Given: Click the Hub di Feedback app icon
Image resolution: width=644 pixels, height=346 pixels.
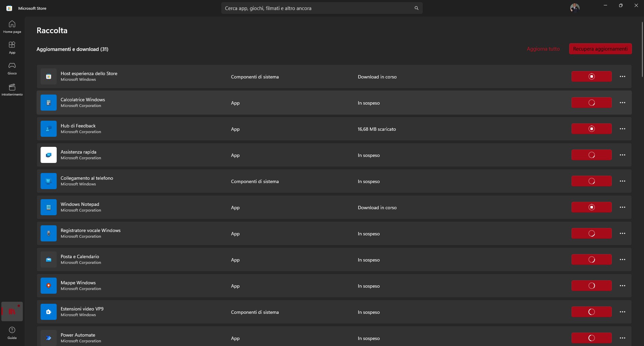Looking at the screenshot, I should (49, 129).
